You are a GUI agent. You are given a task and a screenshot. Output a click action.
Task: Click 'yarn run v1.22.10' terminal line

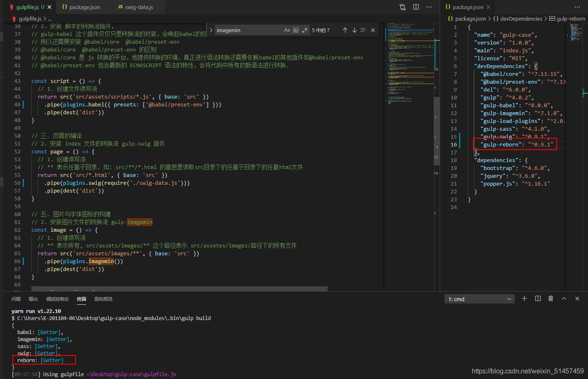pyautogui.click(x=36, y=311)
